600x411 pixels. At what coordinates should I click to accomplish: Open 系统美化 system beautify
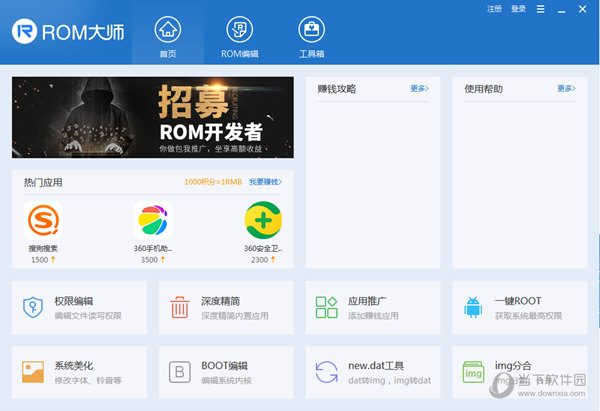click(79, 372)
